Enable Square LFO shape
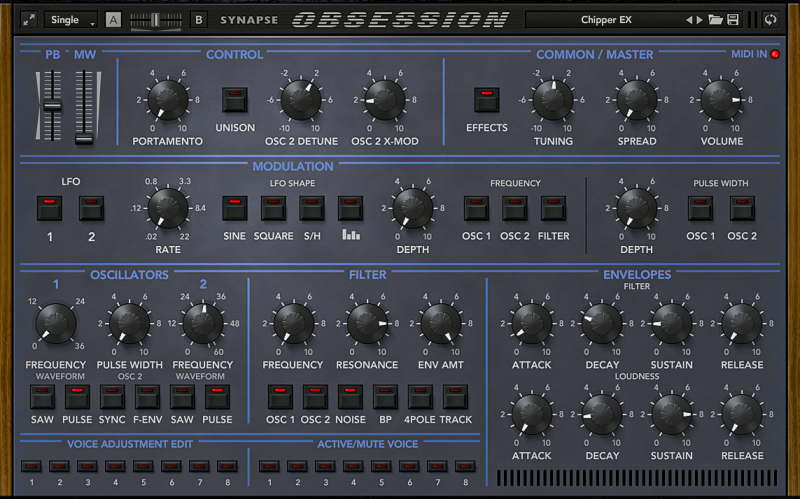 [273, 208]
